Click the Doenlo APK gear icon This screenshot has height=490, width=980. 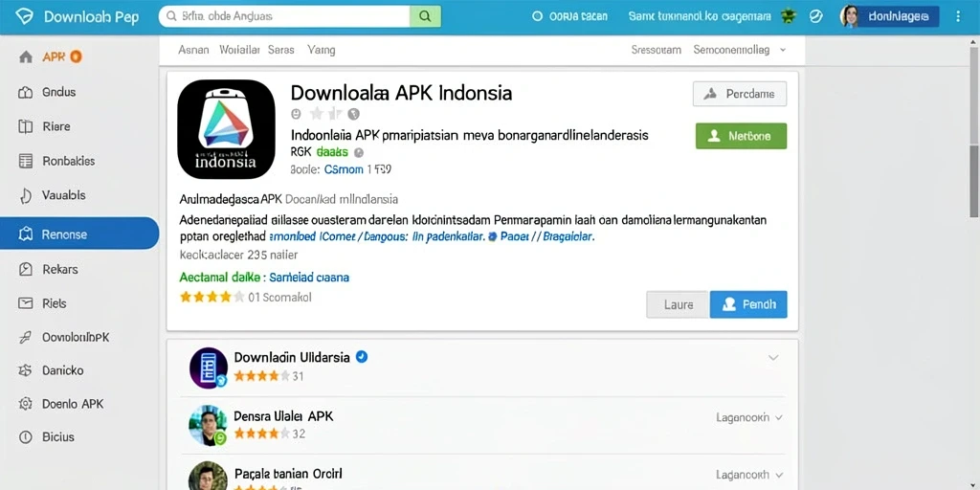click(x=26, y=404)
